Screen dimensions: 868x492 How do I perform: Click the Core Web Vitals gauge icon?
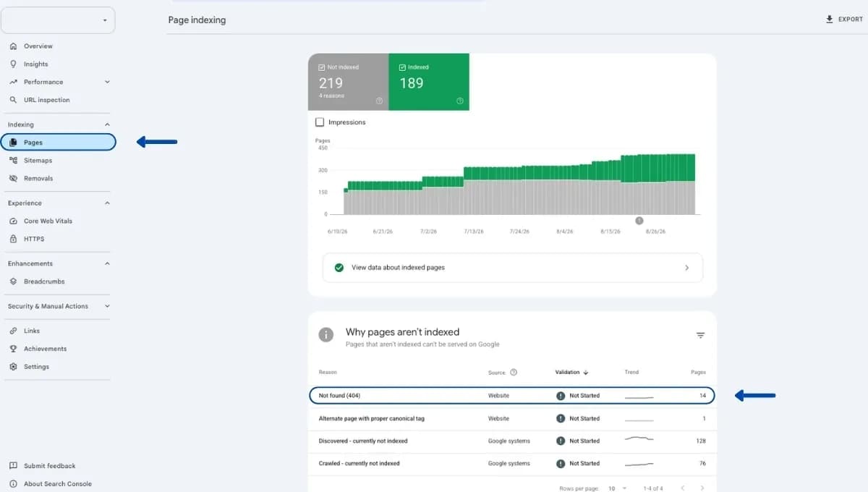[x=13, y=221]
